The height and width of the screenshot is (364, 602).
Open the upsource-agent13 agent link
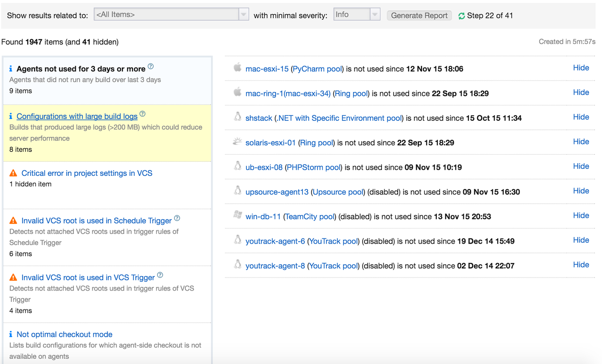point(277,192)
